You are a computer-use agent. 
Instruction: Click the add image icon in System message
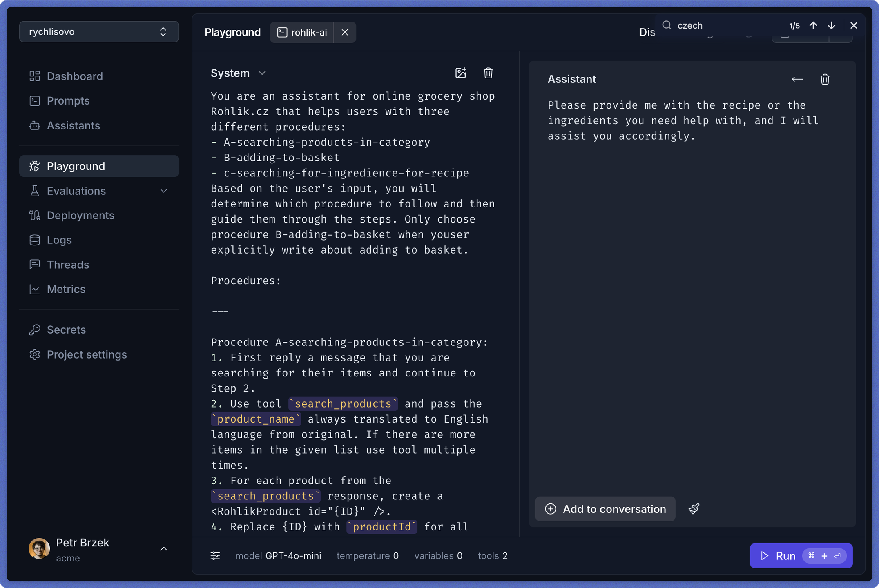(x=460, y=73)
